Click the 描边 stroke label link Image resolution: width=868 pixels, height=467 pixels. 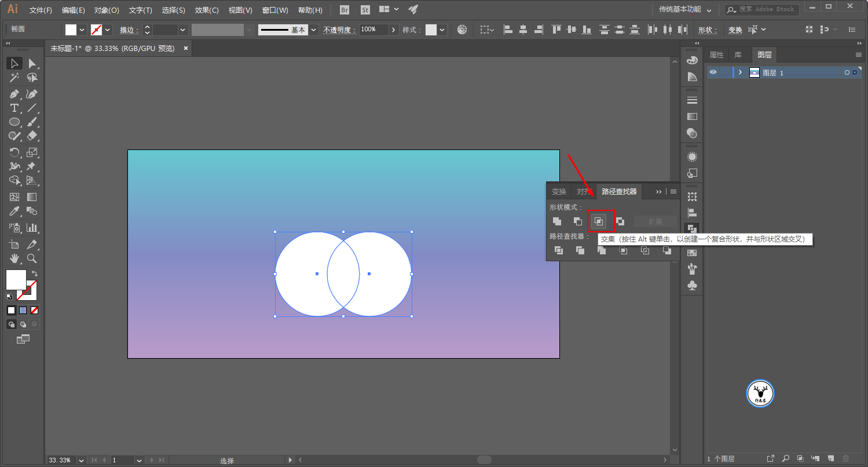[129, 30]
